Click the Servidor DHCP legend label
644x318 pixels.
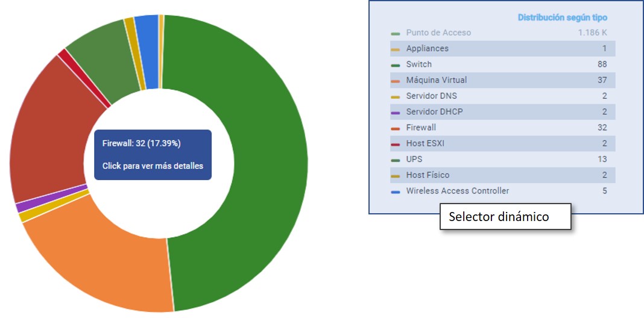(x=434, y=111)
